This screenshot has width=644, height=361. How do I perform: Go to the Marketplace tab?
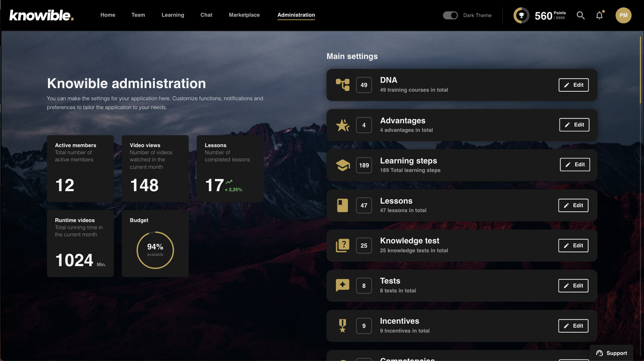click(x=244, y=15)
